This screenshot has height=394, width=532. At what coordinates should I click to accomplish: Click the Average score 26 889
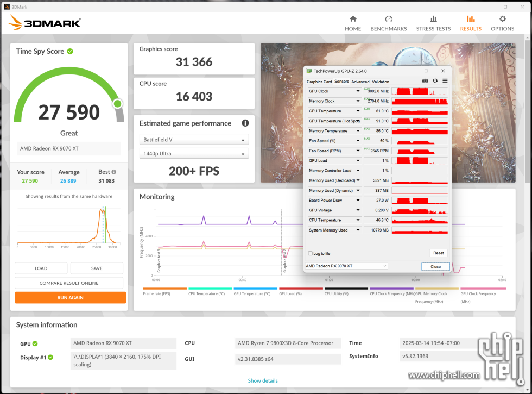(68, 180)
